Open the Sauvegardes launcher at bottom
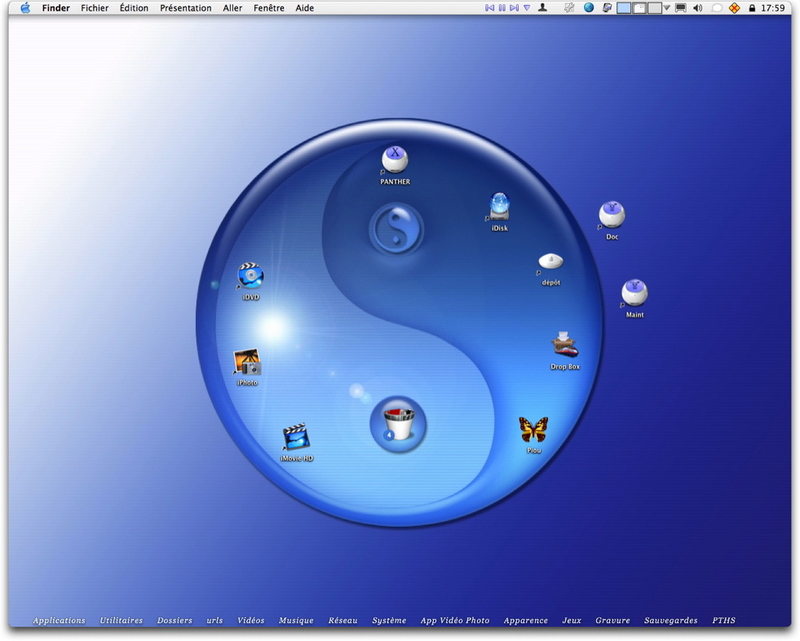The height and width of the screenshot is (641, 800). [x=670, y=621]
